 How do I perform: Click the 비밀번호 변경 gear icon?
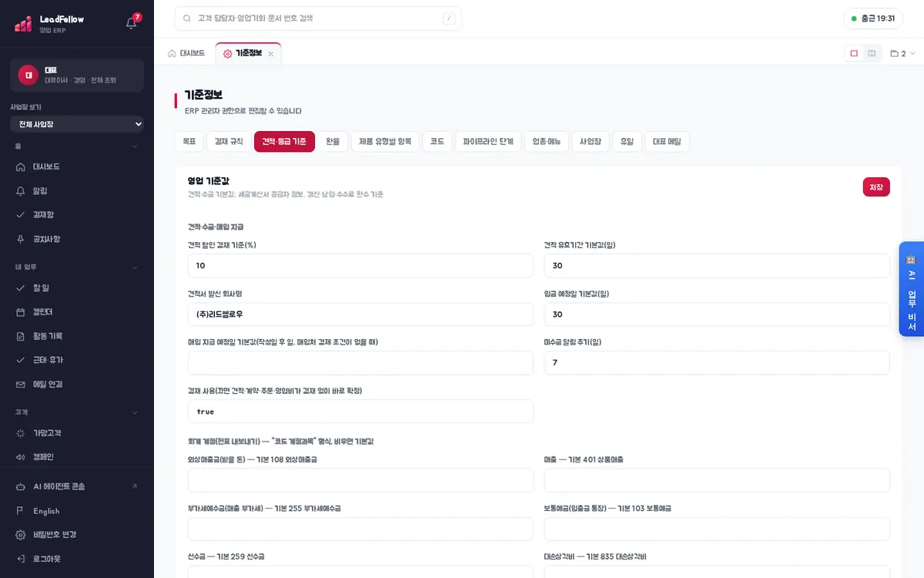coord(21,535)
